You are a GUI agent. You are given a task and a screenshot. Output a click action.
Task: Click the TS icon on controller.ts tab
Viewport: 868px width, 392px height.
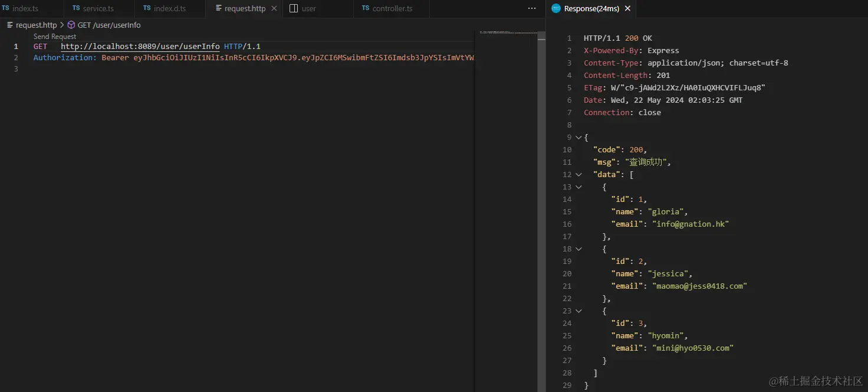[366, 8]
